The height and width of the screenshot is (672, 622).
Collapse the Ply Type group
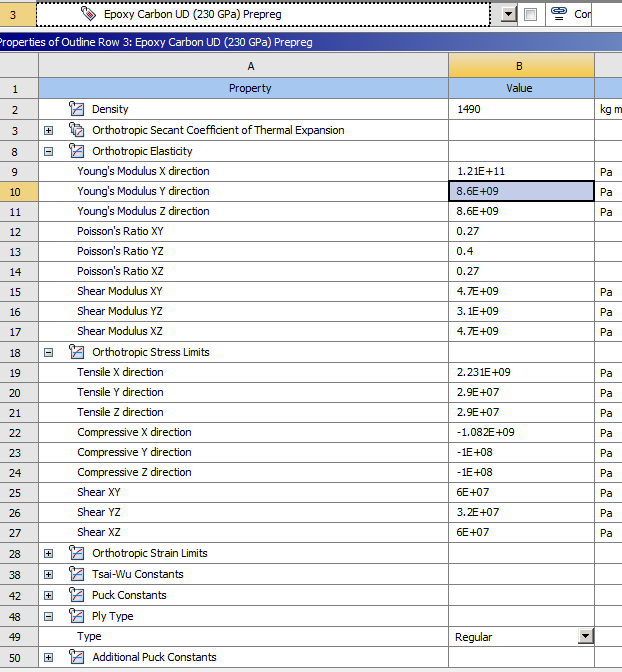(48, 616)
